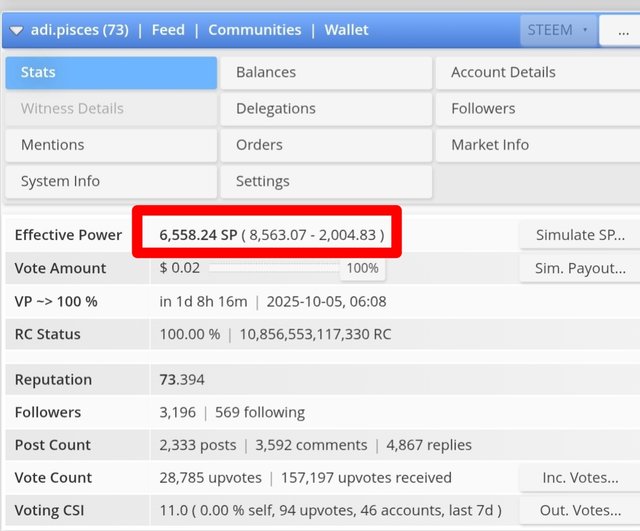Click the Effective Power label
Viewport: 640px width, 531px height.
coord(68,235)
